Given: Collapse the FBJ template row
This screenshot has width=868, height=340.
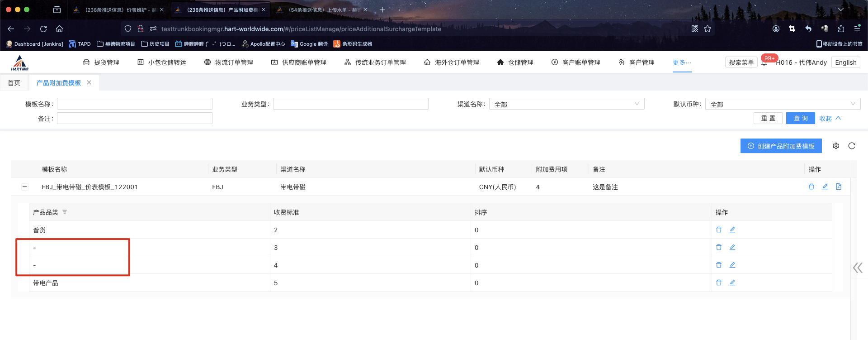Looking at the screenshot, I should [x=25, y=187].
